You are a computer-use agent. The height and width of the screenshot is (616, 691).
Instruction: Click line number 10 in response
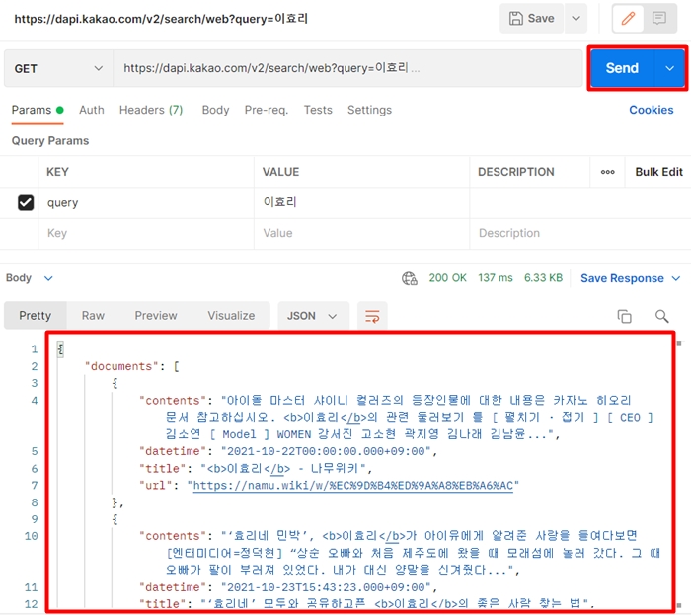(31, 537)
